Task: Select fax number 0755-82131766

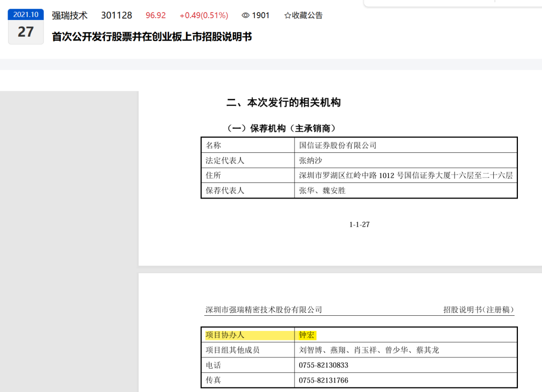Action: tap(324, 380)
